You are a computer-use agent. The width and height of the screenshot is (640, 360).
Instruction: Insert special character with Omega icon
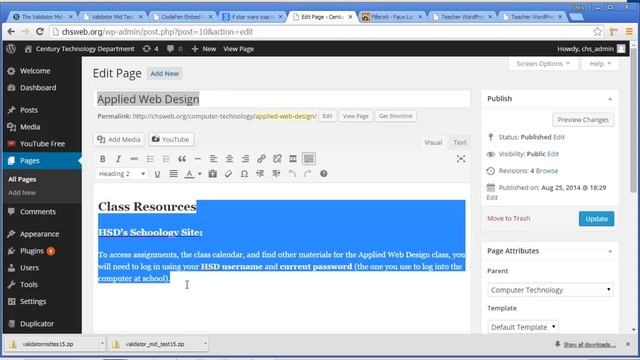(x=244, y=174)
